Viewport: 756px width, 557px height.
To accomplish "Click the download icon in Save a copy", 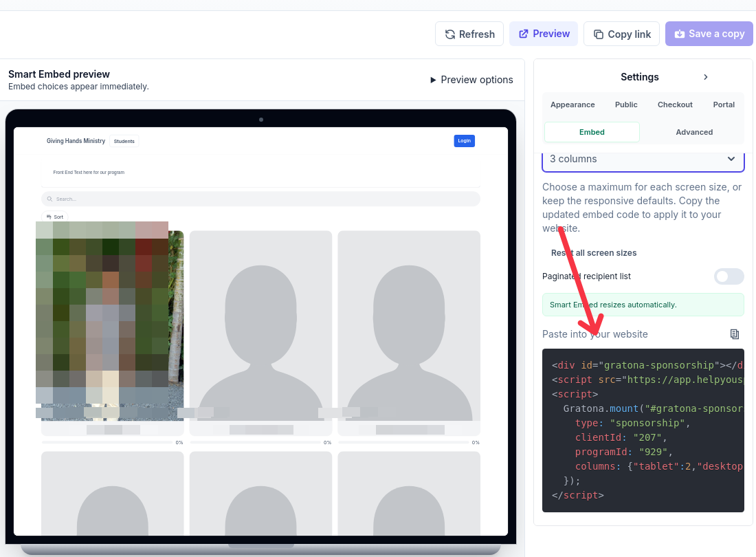I will [x=679, y=34].
